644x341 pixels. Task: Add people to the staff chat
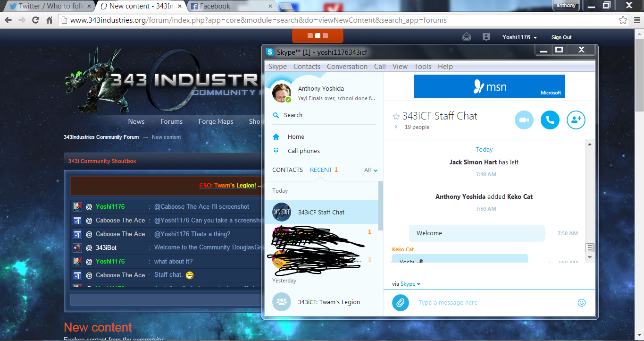coord(576,120)
